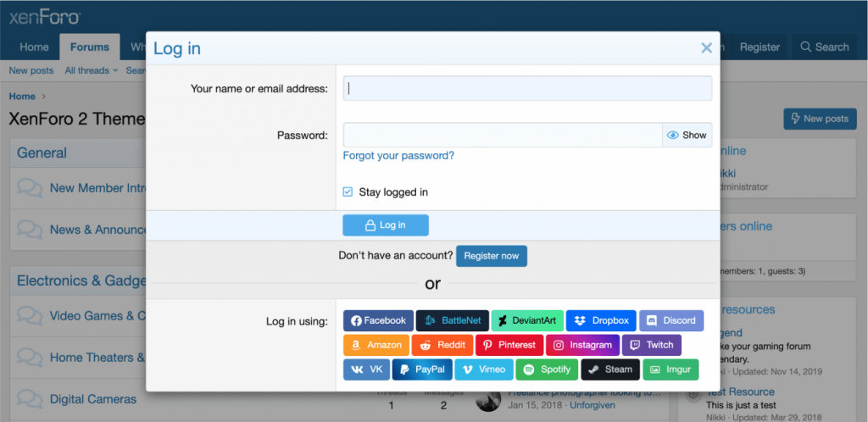Submit with the Log in button
Screen dimensions: 868x422
(386, 225)
